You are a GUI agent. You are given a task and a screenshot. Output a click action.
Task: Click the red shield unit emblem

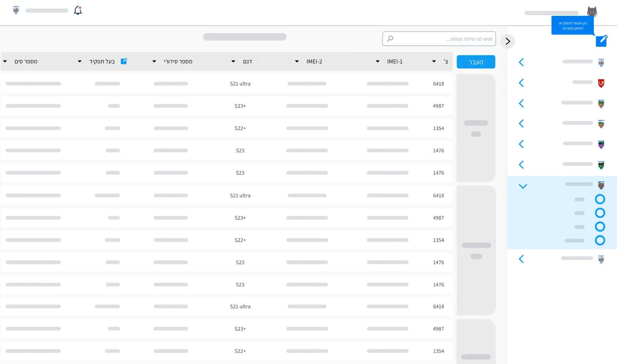point(601,83)
